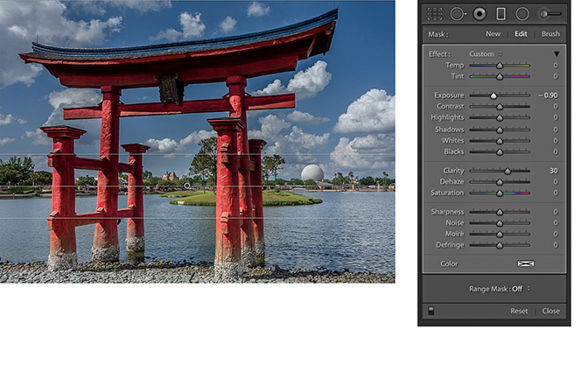Click the gradient center pin on photo

click(187, 186)
